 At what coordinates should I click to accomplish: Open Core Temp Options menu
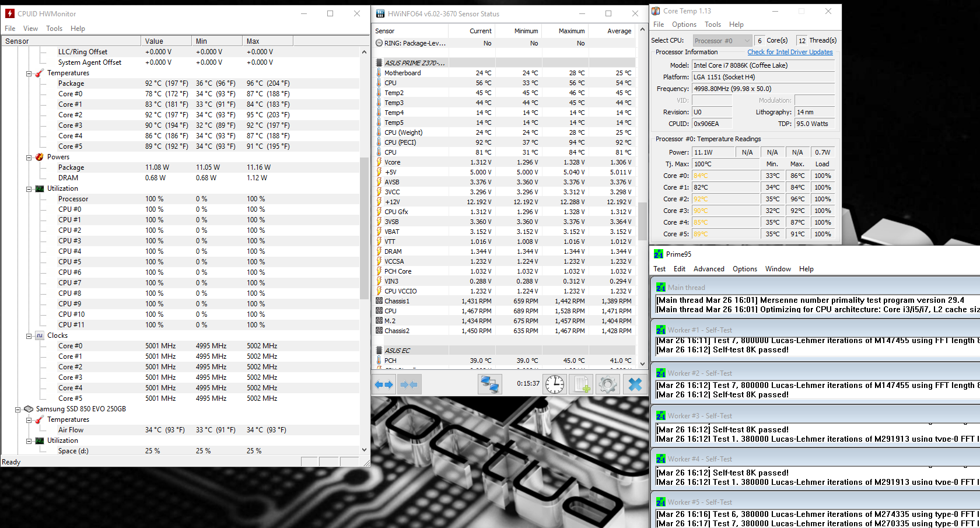tap(684, 25)
